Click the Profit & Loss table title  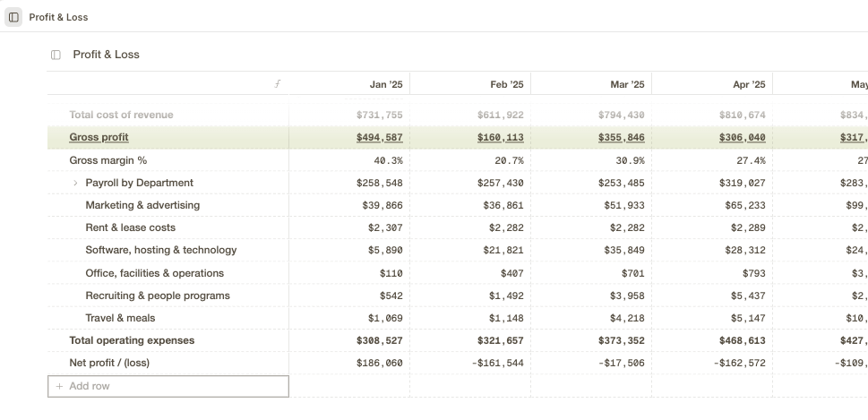[x=107, y=55]
